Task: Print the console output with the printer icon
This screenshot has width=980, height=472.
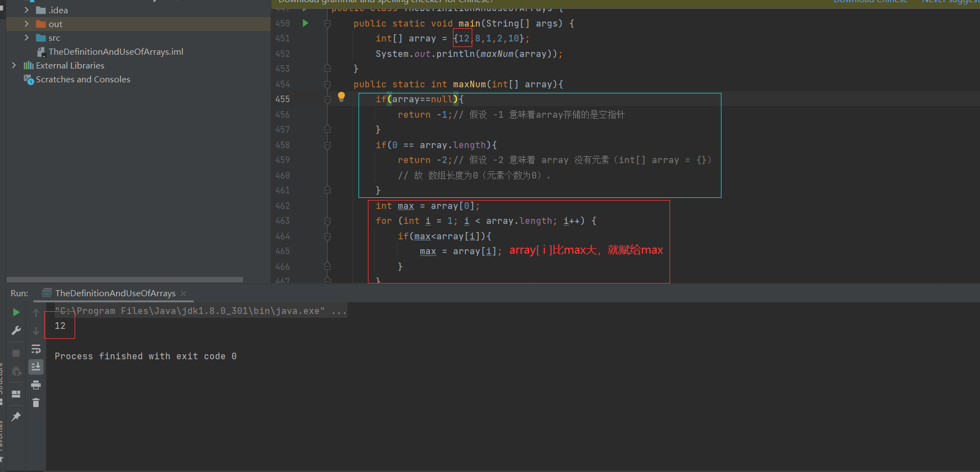Action: coord(36,385)
